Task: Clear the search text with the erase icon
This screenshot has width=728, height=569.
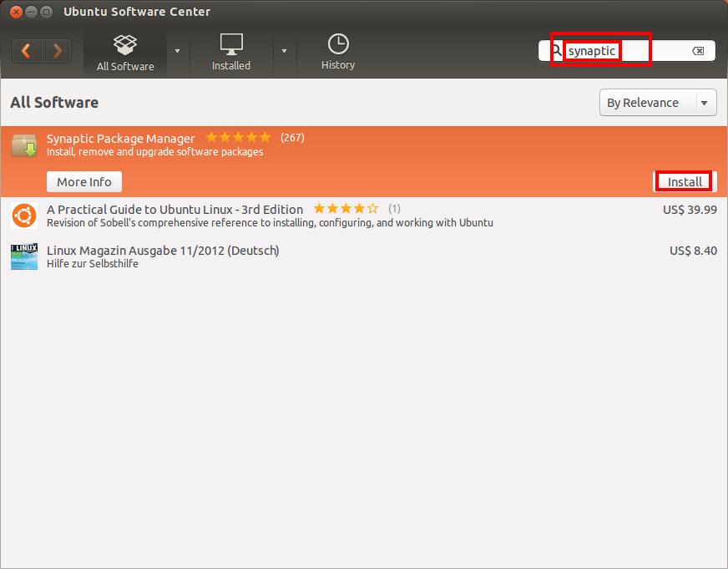Action: pos(698,51)
